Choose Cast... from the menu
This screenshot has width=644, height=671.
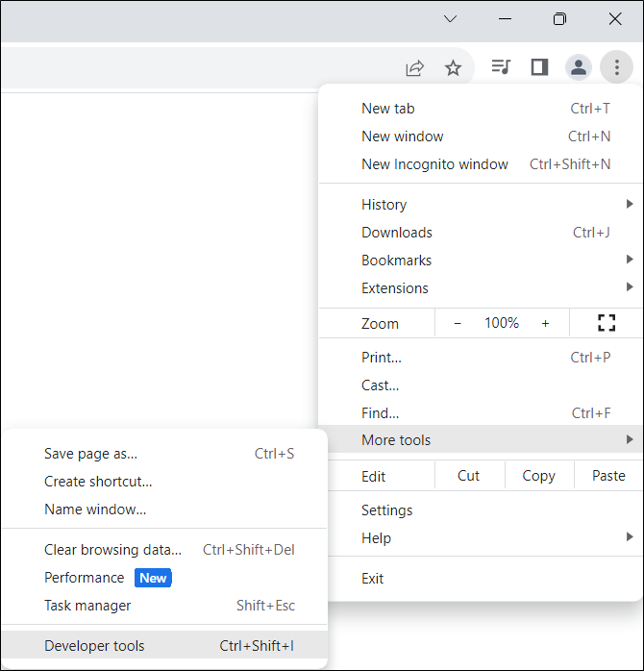point(481,385)
